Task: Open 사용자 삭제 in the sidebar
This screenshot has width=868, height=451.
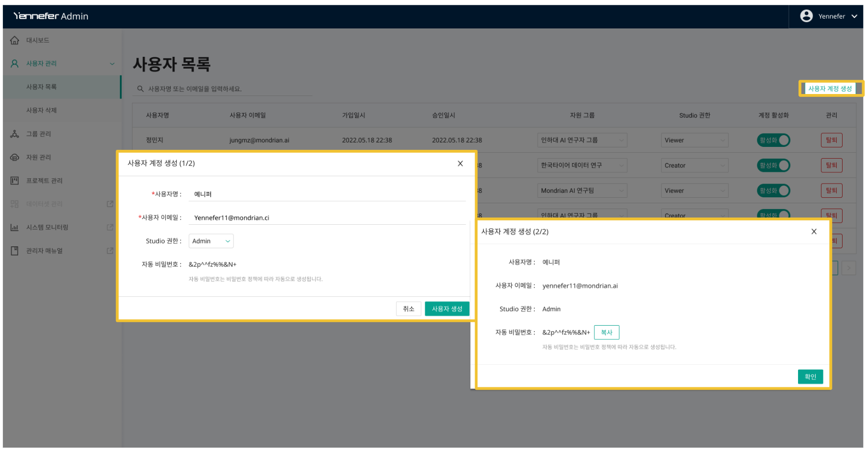Action: (x=42, y=110)
